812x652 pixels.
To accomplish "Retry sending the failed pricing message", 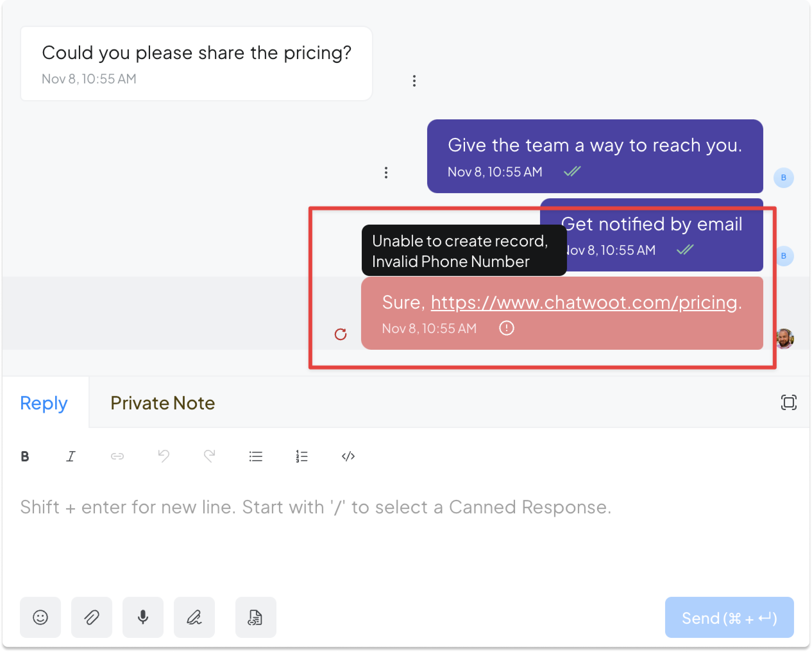I will (x=341, y=334).
